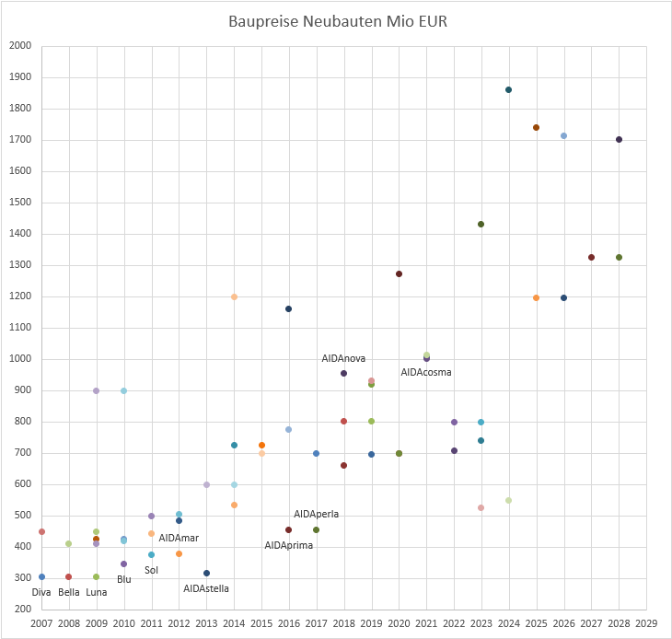Select the AIDAnova data label

[343, 358]
